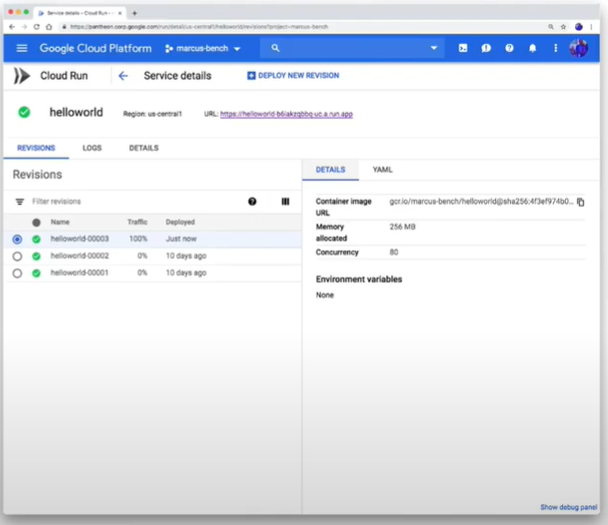Image resolution: width=608 pixels, height=525 pixels.
Task: Click the filter help question mark icon
Action: 252,201
